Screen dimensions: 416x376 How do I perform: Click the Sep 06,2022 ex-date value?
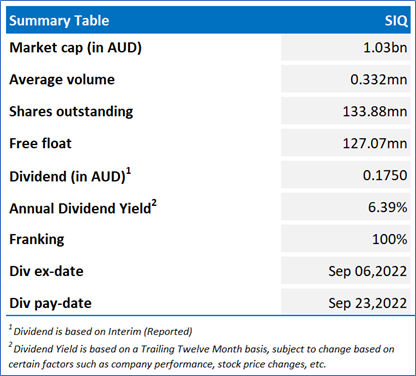click(368, 271)
